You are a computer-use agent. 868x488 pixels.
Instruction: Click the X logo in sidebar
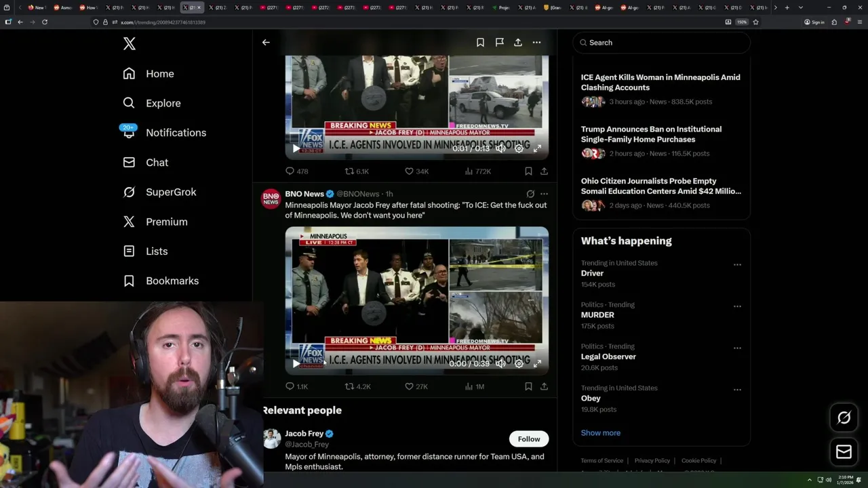130,44
